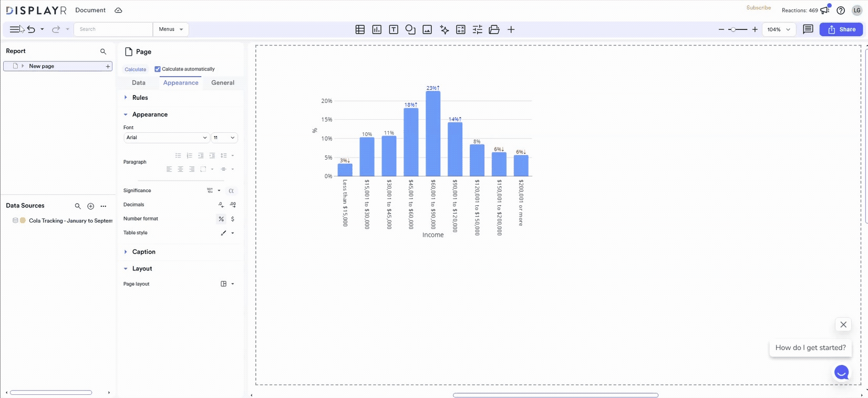Add a data source with the plus icon
Viewport: 868px width, 398px height.
pos(90,206)
